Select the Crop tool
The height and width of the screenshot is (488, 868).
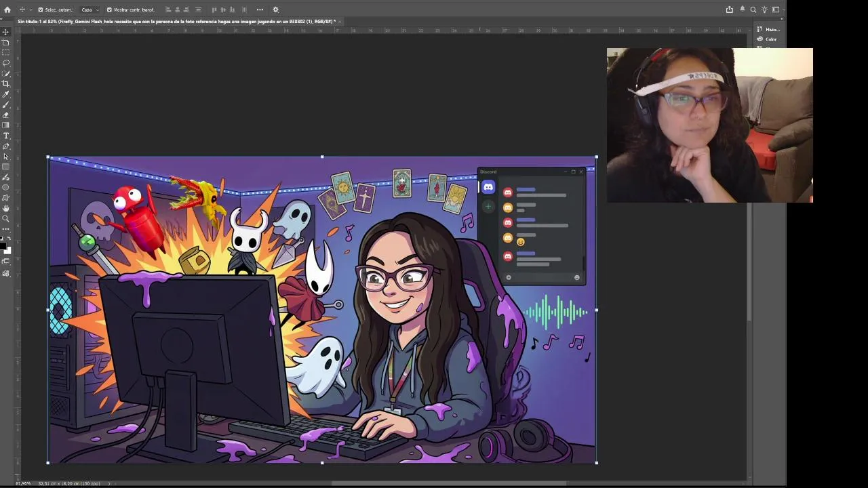[6, 83]
